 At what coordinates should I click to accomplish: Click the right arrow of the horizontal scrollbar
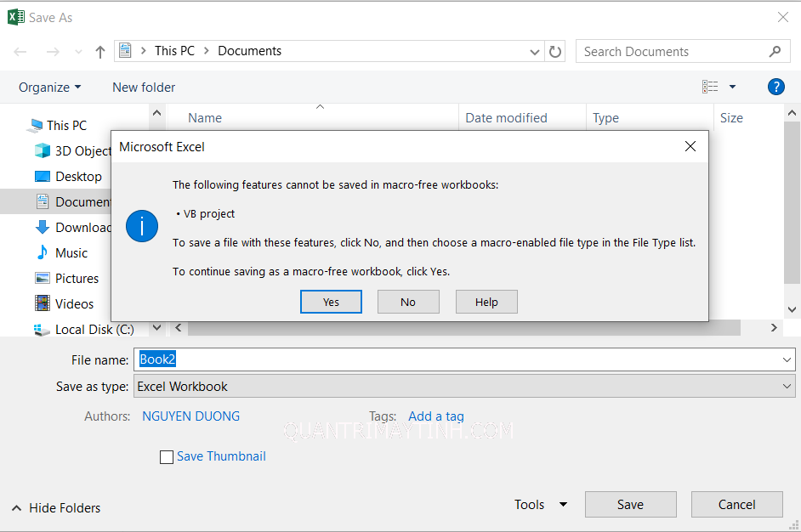point(774,328)
